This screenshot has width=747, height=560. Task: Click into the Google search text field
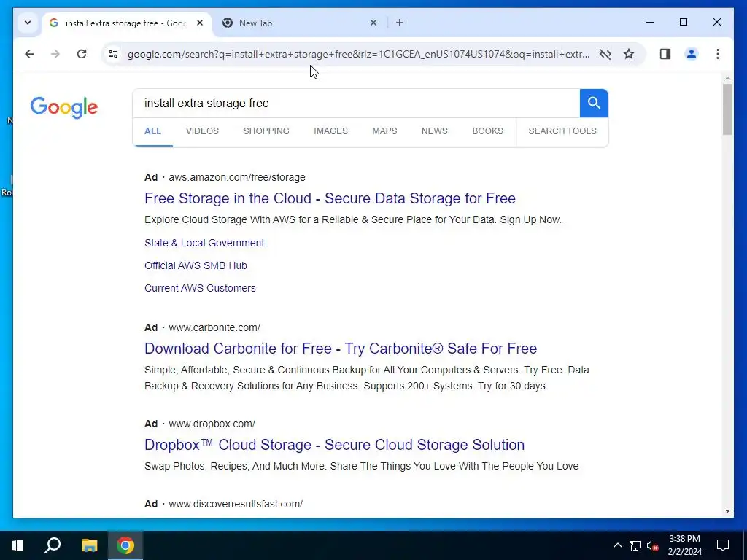pyautogui.click(x=357, y=104)
